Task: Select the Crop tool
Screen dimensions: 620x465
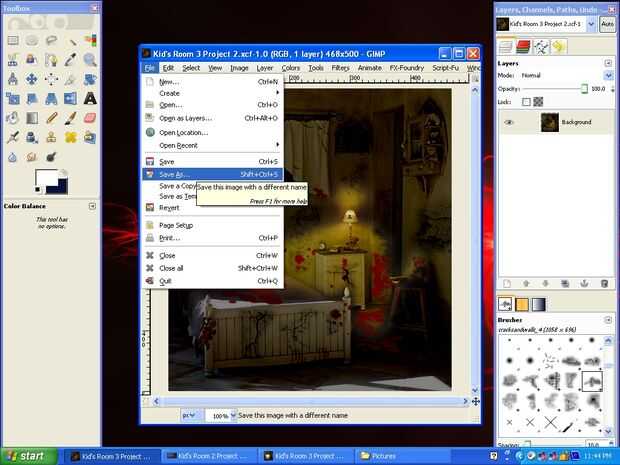Action: pyautogui.click(x=70, y=79)
